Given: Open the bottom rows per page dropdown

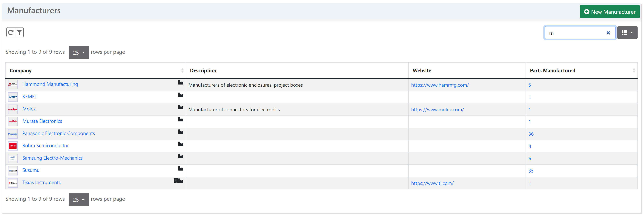Looking at the screenshot, I should tap(79, 200).
